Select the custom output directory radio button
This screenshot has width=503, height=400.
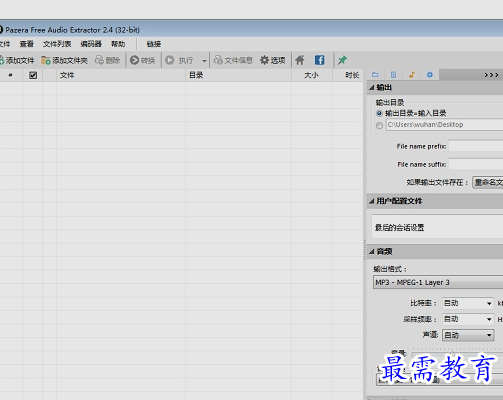point(379,125)
